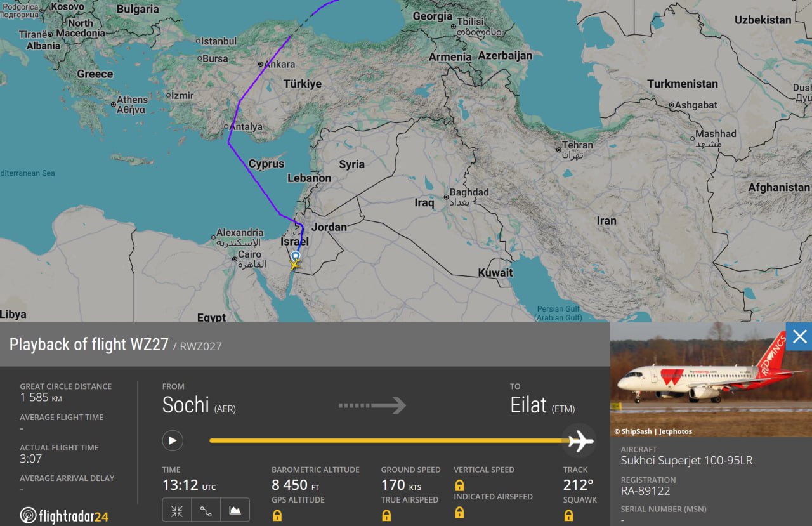The width and height of the screenshot is (812, 526).
Task: Click the yellow aircraft marker on map
Action: pos(295,265)
